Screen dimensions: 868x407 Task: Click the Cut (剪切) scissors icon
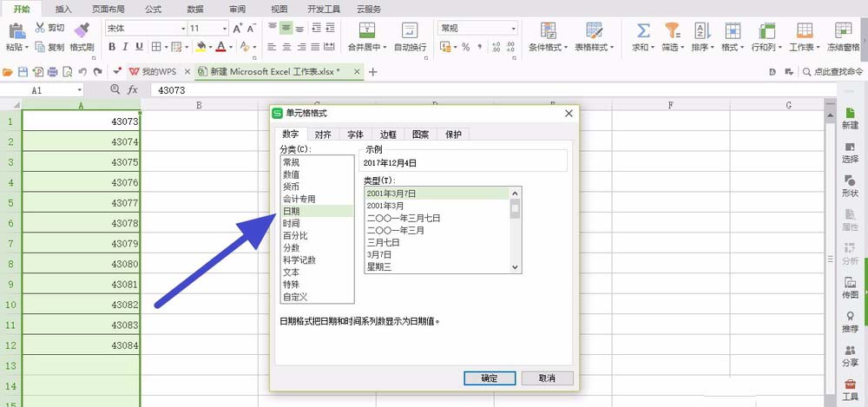pyautogui.click(x=40, y=28)
